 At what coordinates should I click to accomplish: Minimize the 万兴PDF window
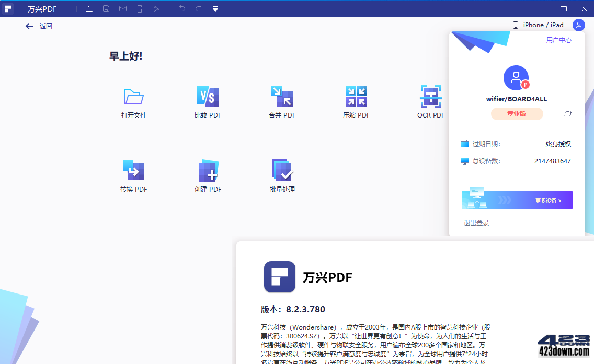542,9
